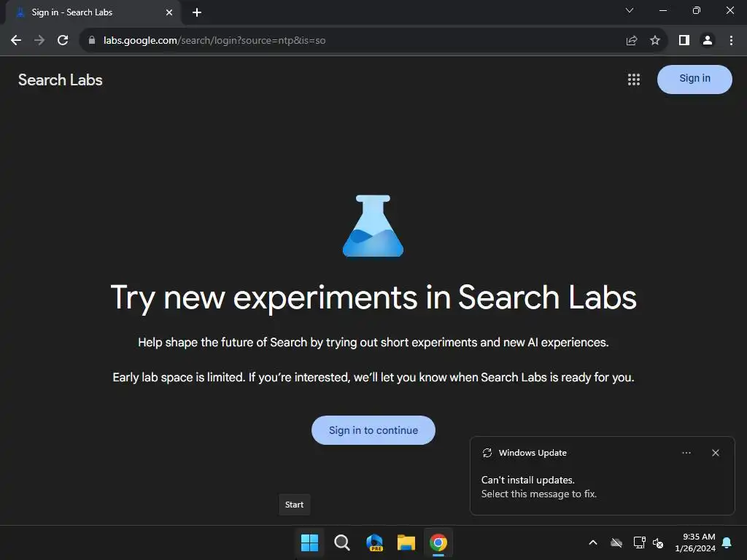Click the Try new experiments headline

coord(373,297)
